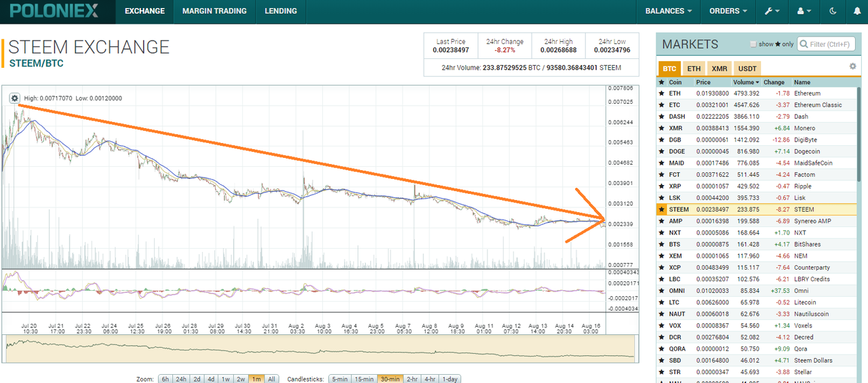Enable show starred only checkbox
Viewport: 868px width, 383px height.
[x=753, y=44]
